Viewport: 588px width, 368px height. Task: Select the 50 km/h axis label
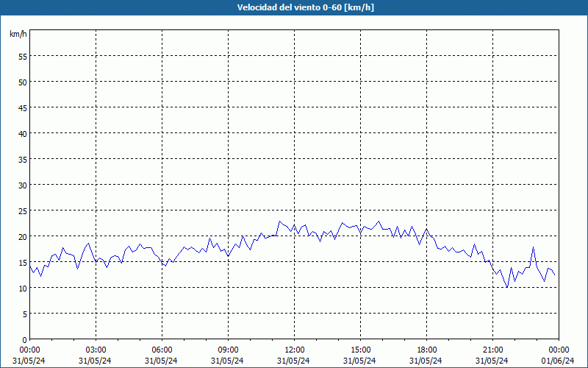23,82
